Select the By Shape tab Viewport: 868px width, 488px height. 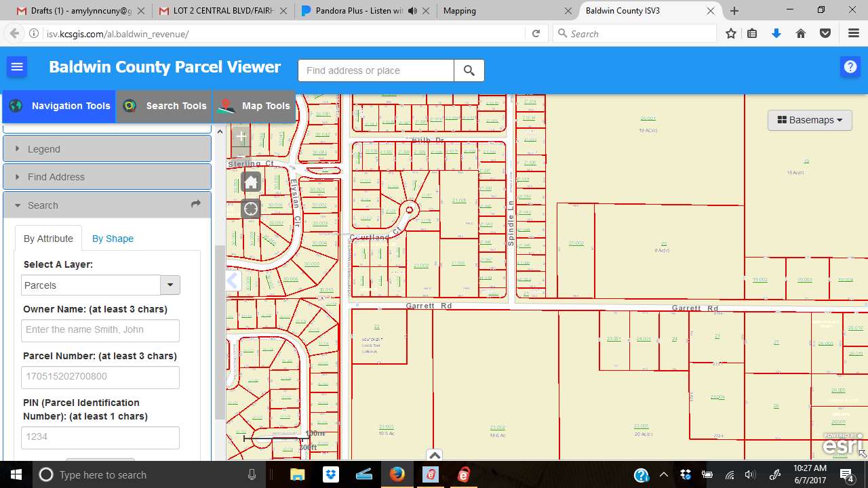tap(113, 239)
